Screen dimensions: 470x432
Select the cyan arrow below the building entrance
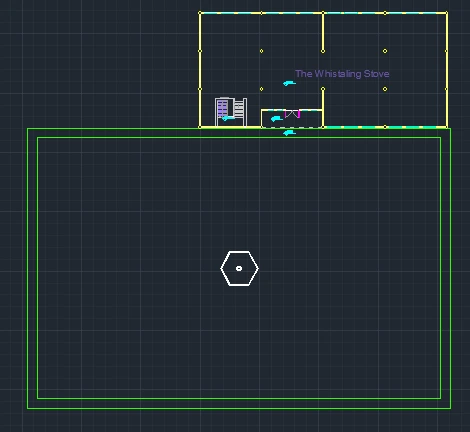point(289,133)
